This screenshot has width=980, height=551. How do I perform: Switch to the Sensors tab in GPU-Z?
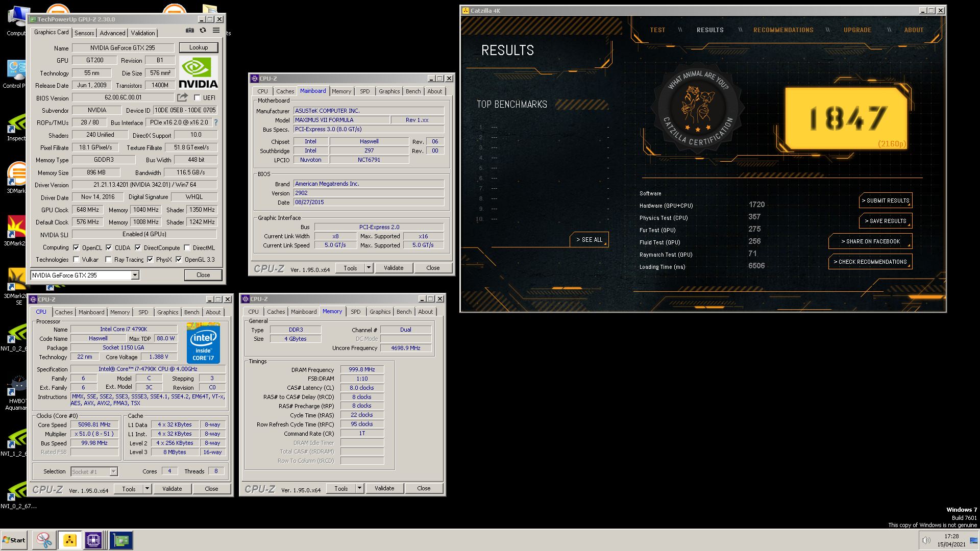point(84,33)
